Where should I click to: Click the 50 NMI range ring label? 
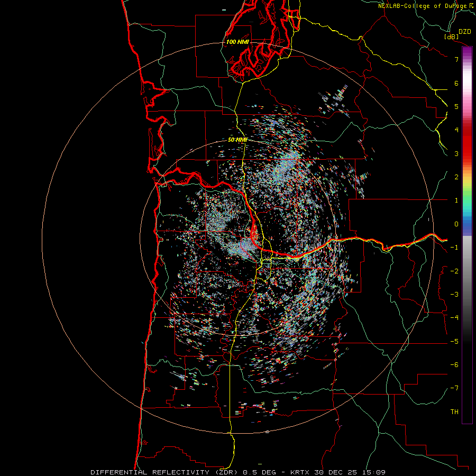pyautogui.click(x=237, y=140)
